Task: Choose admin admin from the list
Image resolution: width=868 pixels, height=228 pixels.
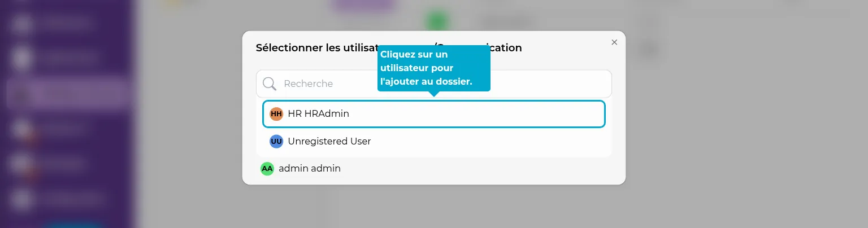Action: tap(310, 169)
